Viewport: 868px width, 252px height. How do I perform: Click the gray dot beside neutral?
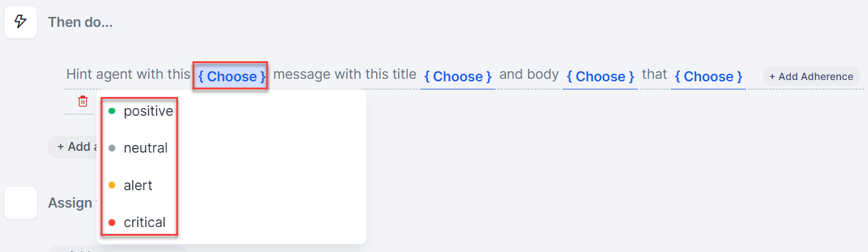click(112, 148)
